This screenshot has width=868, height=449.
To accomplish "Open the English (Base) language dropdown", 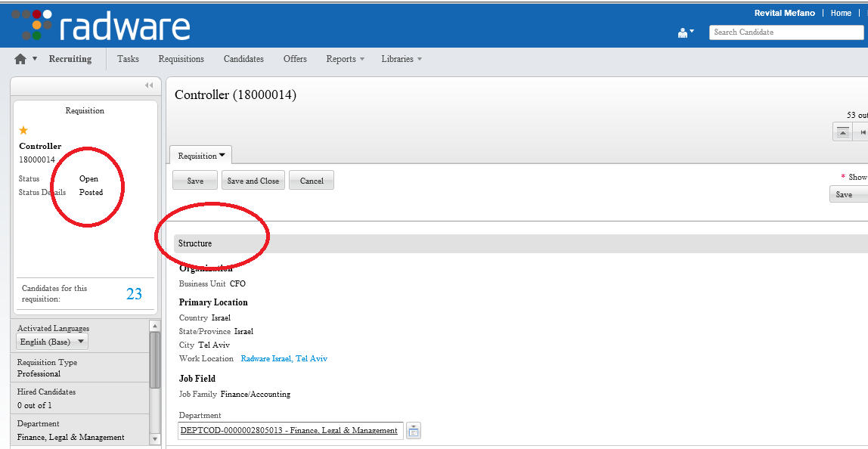I will pyautogui.click(x=51, y=341).
